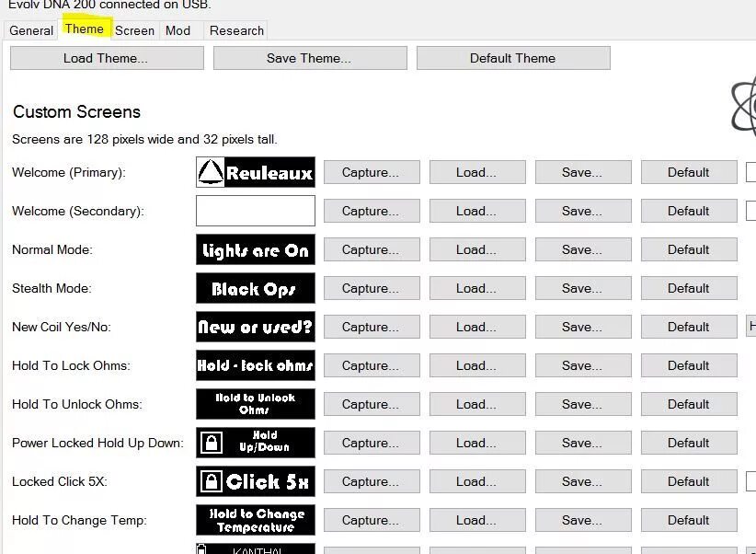This screenshot has height=554, width=756.
Task: Capture screen for Welcome (Primary)
Action: (x=372, y=172)
